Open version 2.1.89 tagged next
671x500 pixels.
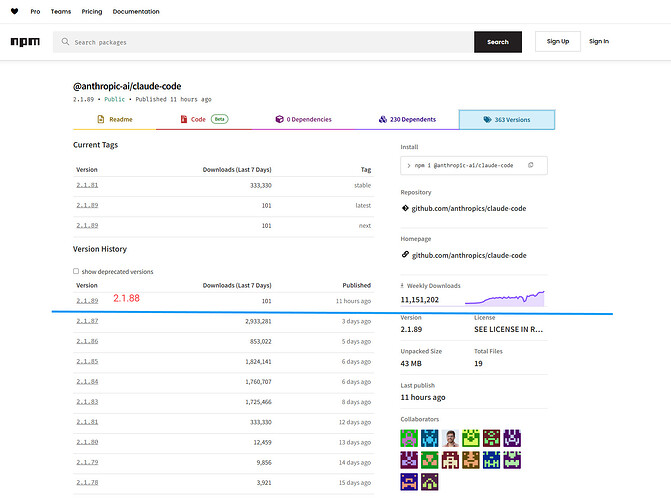coord(87,225)
